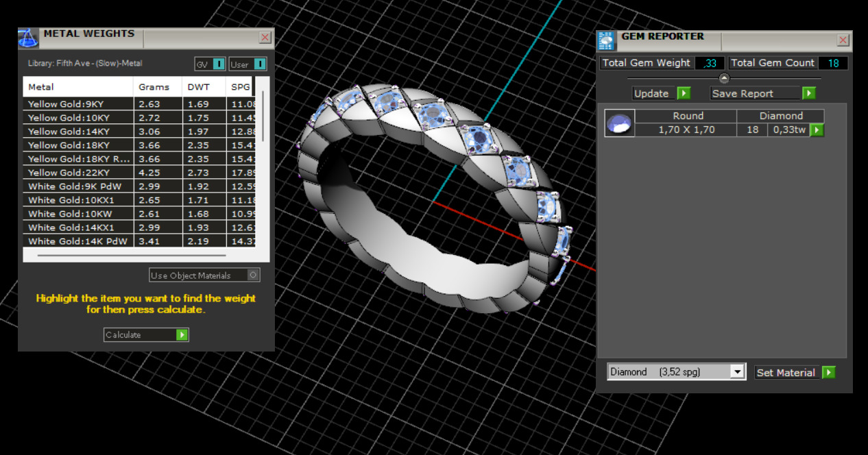The width and height of the screenshot is (868, 455).
Task: Click the Metal Weights scale icon
Action: tap(28, 38)
